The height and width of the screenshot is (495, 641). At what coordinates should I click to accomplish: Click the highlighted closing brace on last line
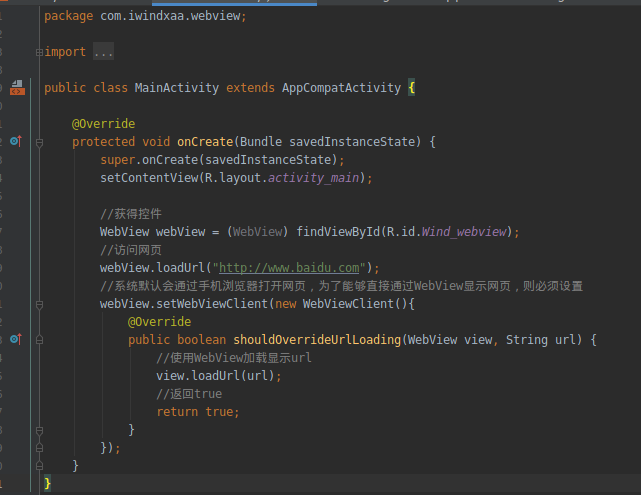coord(47,484)
